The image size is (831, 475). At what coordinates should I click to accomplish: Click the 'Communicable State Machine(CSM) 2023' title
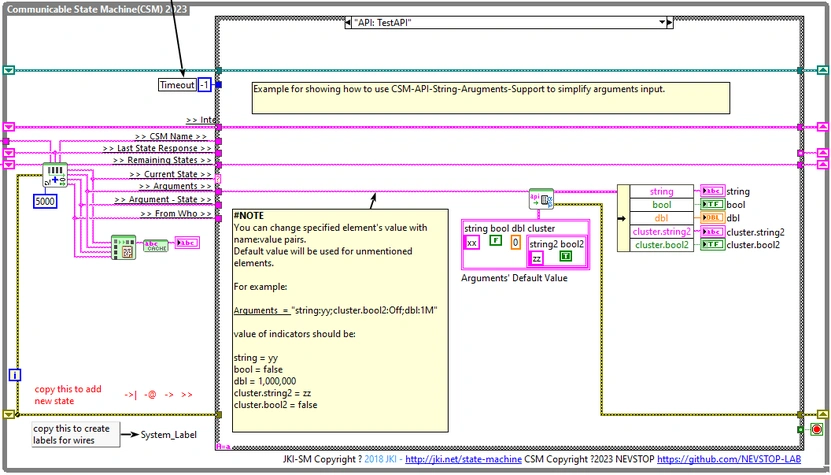[97, 9]
